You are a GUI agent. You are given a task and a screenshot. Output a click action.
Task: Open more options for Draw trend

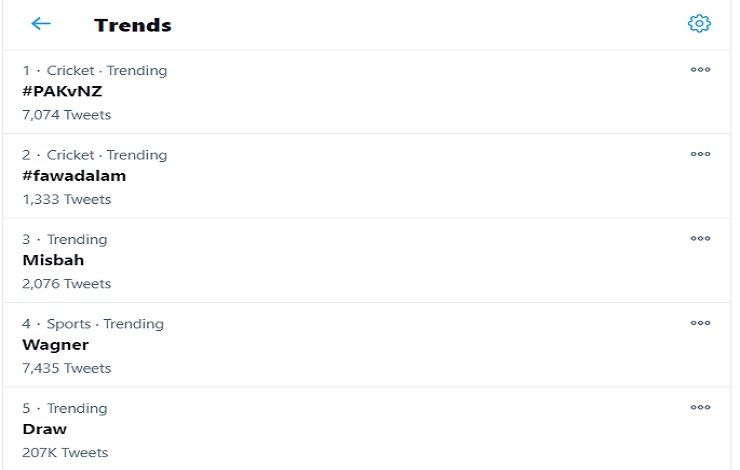tap(700, 407)
